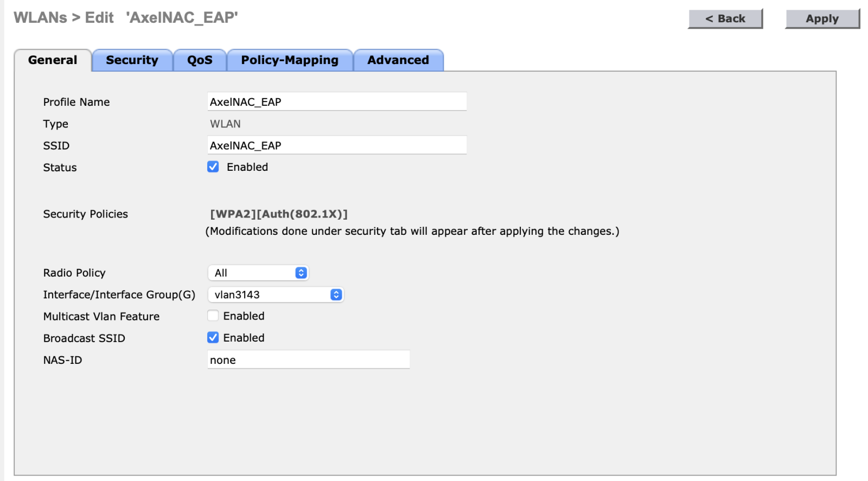868x481 pixels.
Task: Click in the Profile Name text field
Action: (336, 102)
